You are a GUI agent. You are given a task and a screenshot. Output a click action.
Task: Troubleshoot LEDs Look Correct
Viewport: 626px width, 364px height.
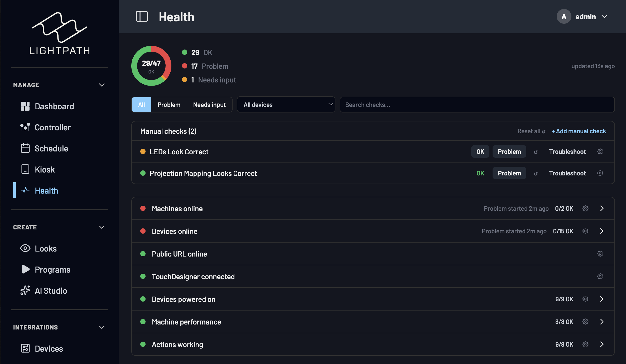(567, 151)
